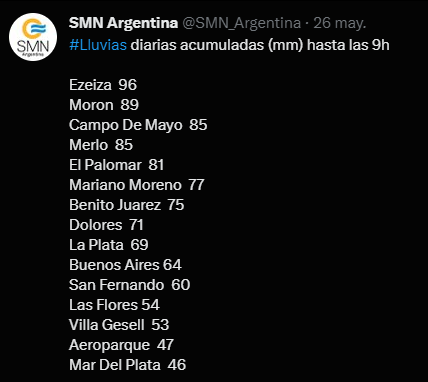Image resolution: width=428 pixels, height=382 pixels.
Task: Click the 26 may. timestamp
Action: coord(340,23)
